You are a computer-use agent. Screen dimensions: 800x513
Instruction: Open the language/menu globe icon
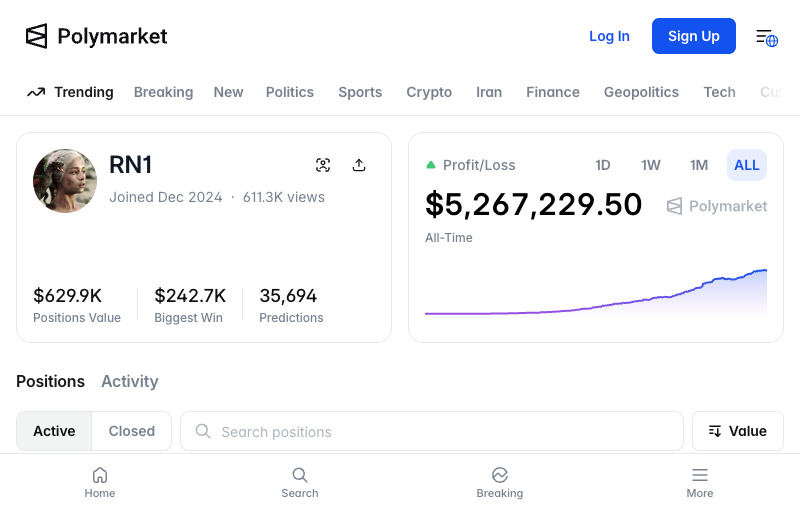[x=766, y=37]
